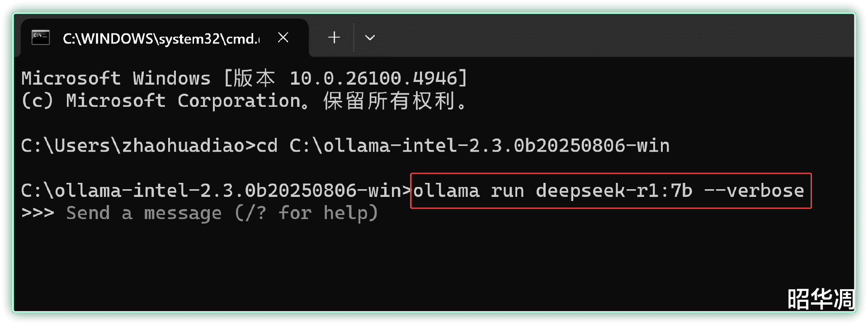Select the C:\WINDOWS\system32\cmd.exe tab

[x=161, y=38]
